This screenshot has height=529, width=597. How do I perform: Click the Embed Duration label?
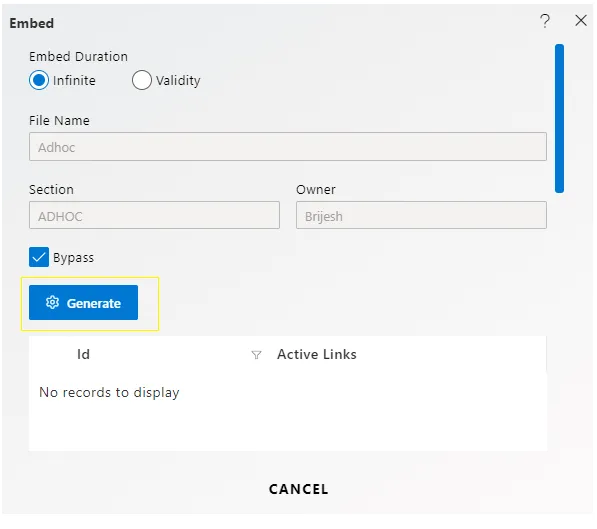78,56
